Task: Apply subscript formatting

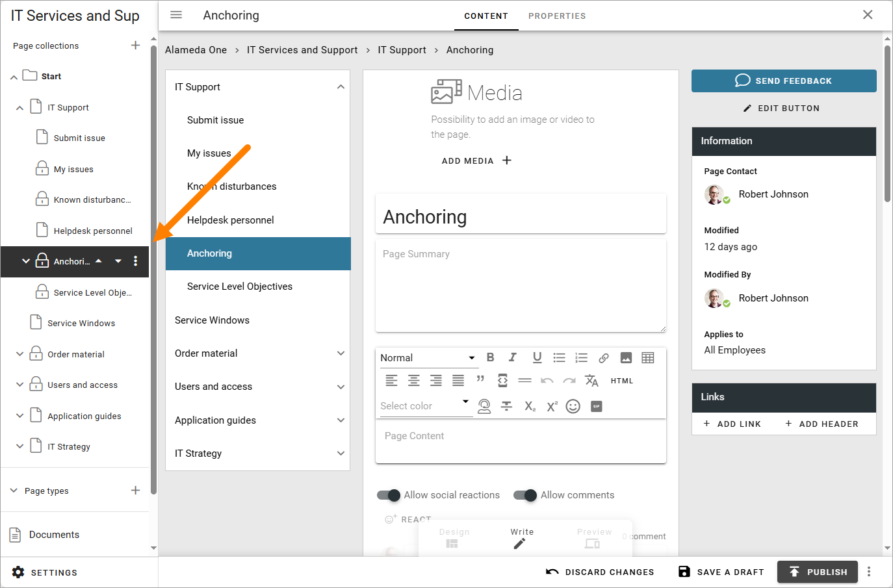Action: [530, 406]
